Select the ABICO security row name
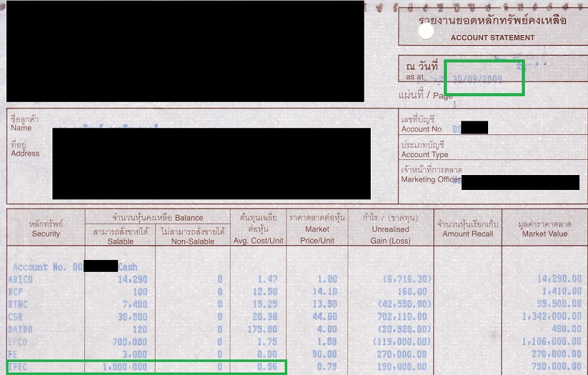Viewport: 588px width, 375px height. (x=21, y=279)
